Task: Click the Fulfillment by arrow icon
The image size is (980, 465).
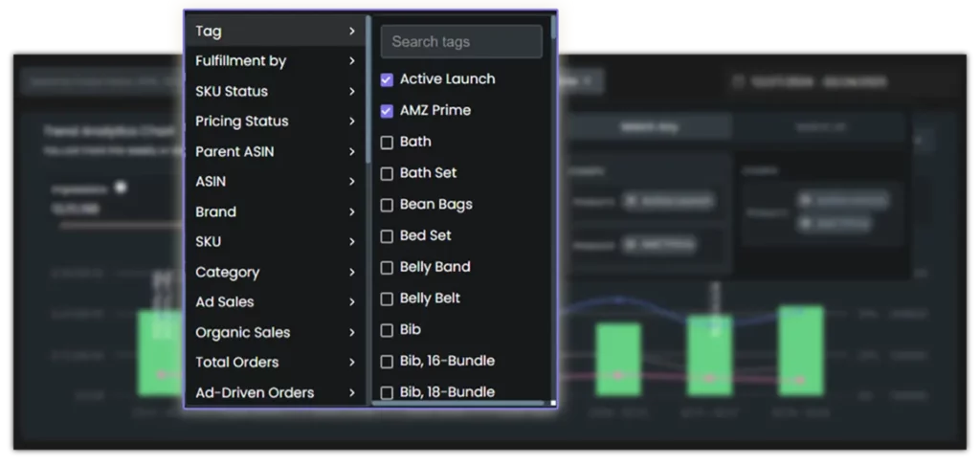Action: (x=352, y=61)
